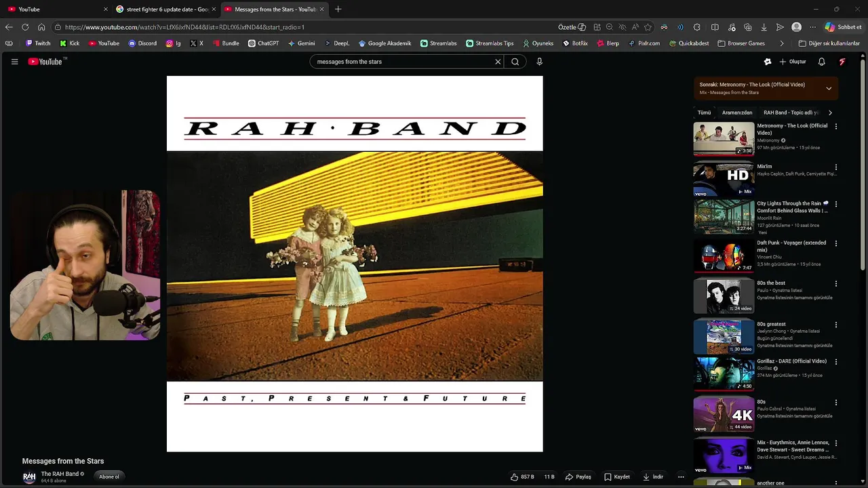Click the Oluştur create button
Screen dimensions: 868x488
[x=793, y=62]
